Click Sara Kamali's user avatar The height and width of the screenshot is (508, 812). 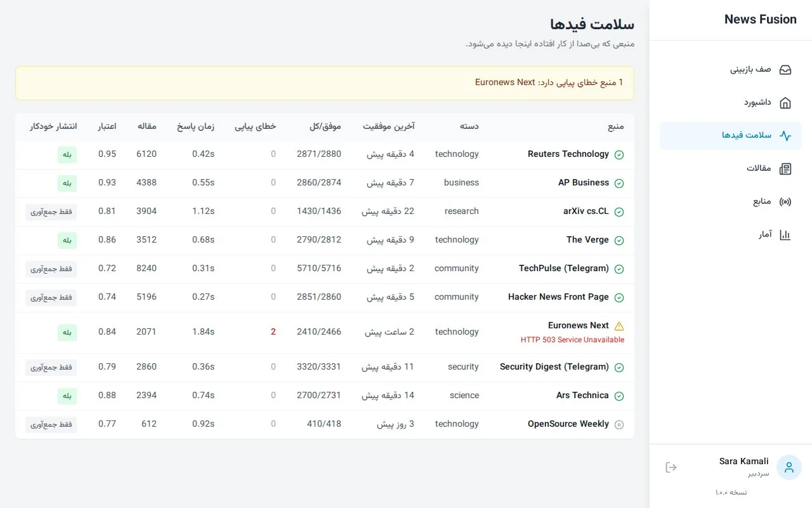click(789, 467)
